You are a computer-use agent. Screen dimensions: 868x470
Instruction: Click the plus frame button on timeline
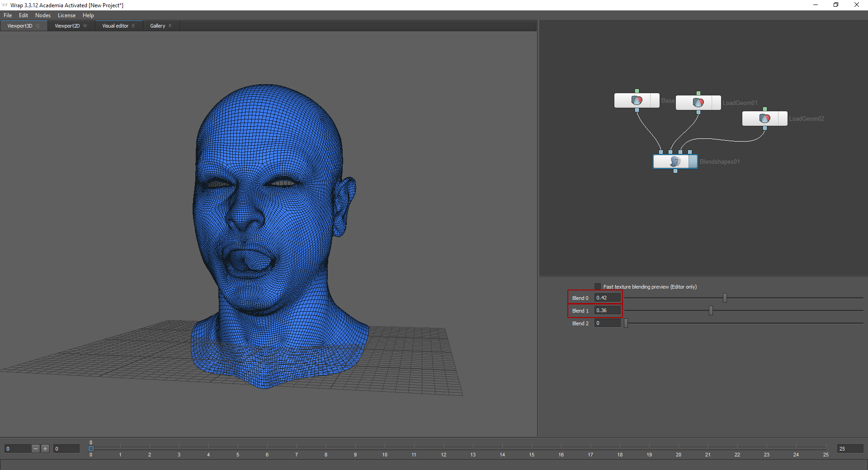[x=45, y=449]
